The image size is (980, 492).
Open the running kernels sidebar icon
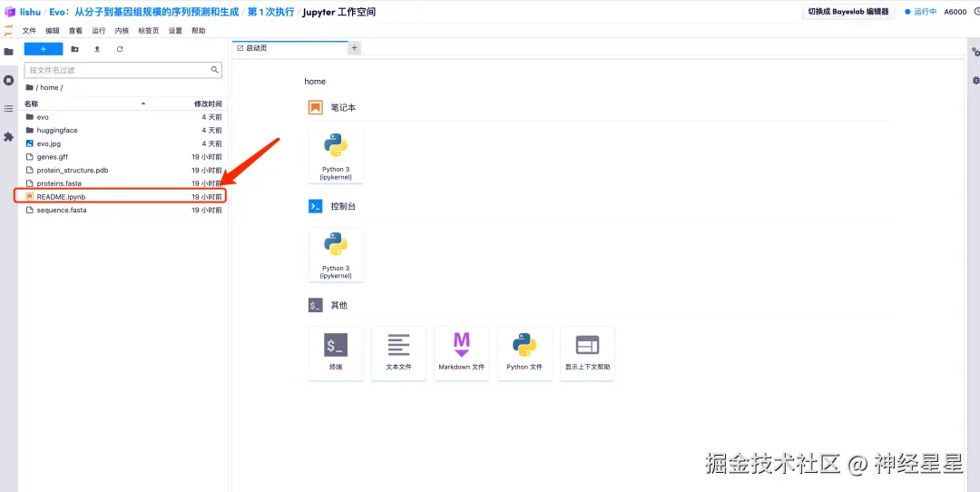coord(9,80)
